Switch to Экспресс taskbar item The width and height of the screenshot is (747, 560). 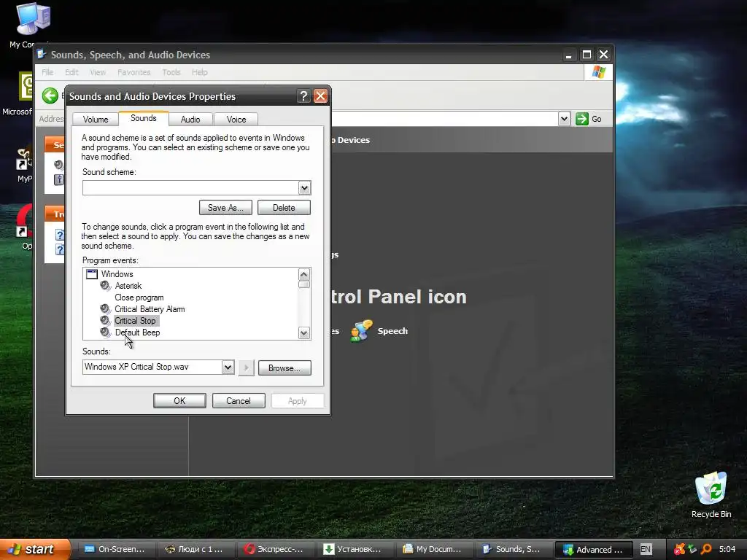(x=275, y=549)
